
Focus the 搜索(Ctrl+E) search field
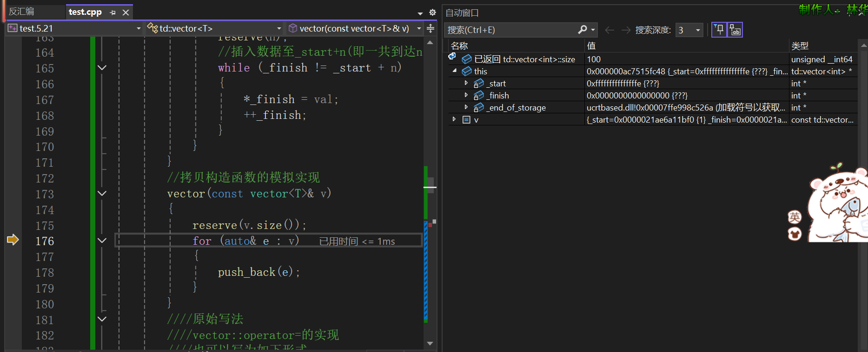511,30
